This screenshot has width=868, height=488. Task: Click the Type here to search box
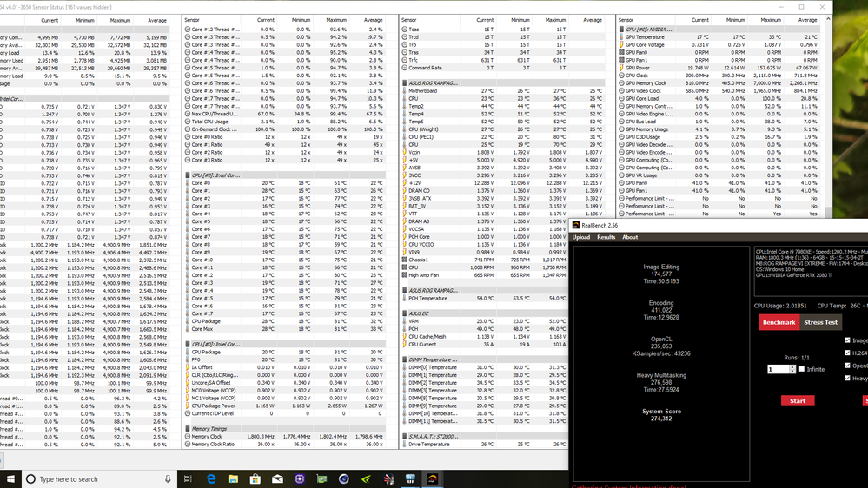pyautogui.click(x=100, y=479)
